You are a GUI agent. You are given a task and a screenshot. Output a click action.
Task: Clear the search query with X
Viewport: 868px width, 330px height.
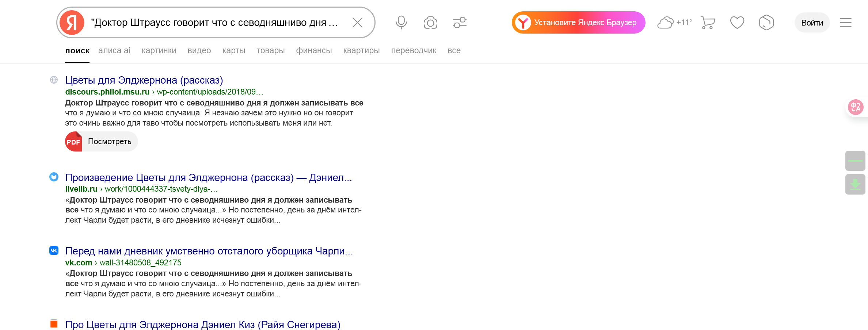pos(357,23)
